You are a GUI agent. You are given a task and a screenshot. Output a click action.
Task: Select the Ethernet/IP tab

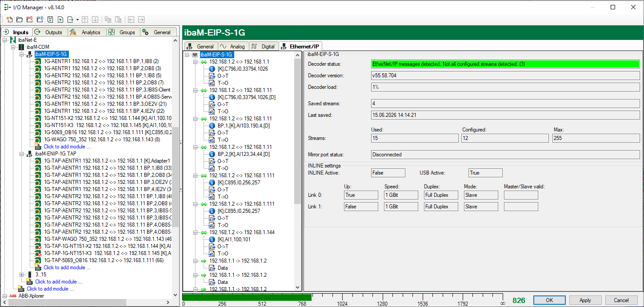(x=300, y=46)
